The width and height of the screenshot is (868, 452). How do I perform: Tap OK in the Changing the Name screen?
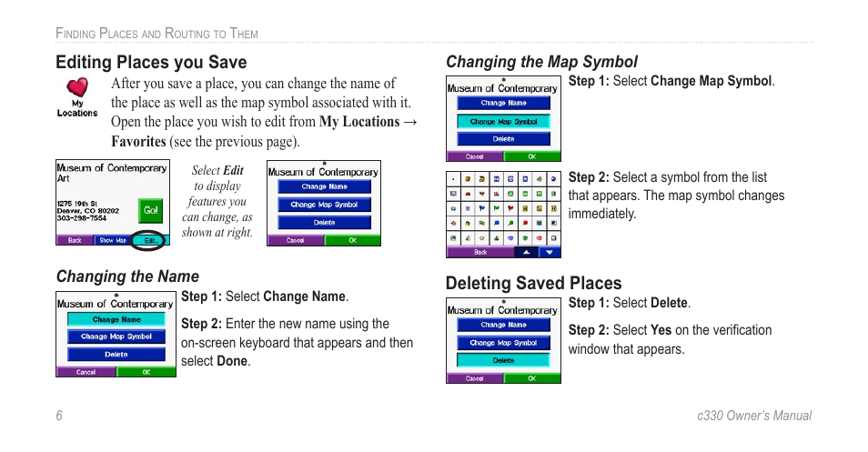coord(146,372)
